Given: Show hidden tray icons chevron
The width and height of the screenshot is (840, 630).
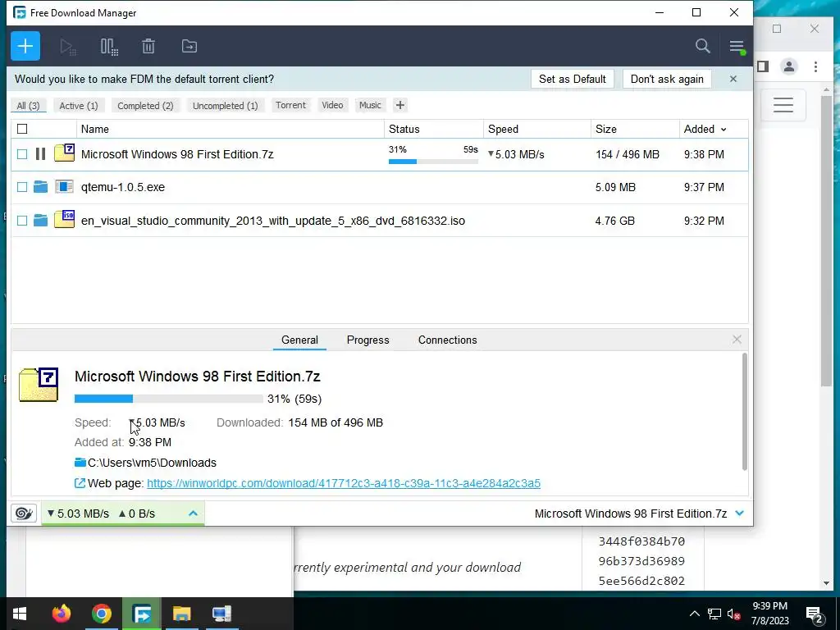Looking at the screenshot, I should point(694,614).
